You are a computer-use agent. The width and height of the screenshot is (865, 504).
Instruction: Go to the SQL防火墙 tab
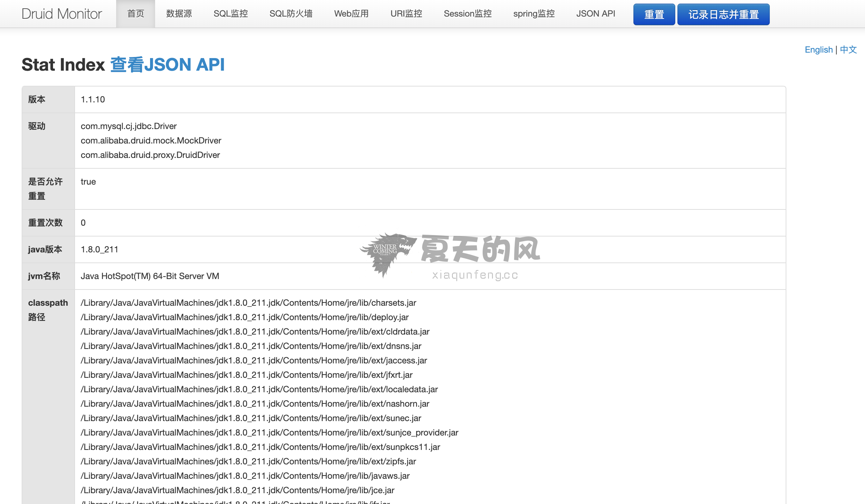tap(291, 14)
